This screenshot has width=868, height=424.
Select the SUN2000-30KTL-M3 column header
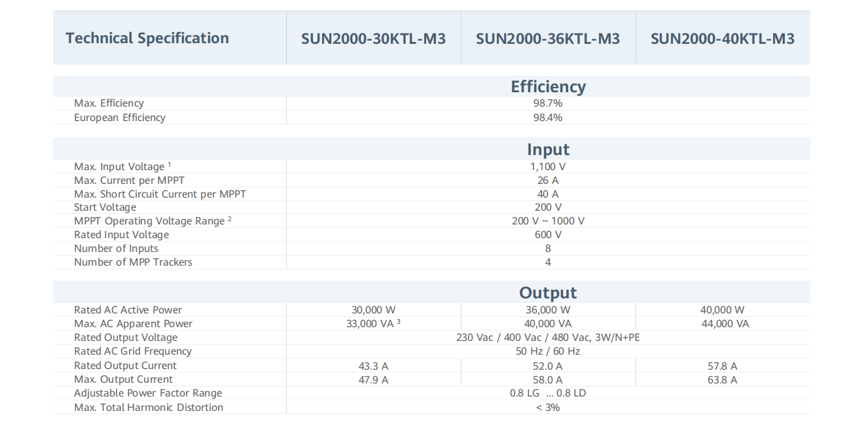click(373, 39)
